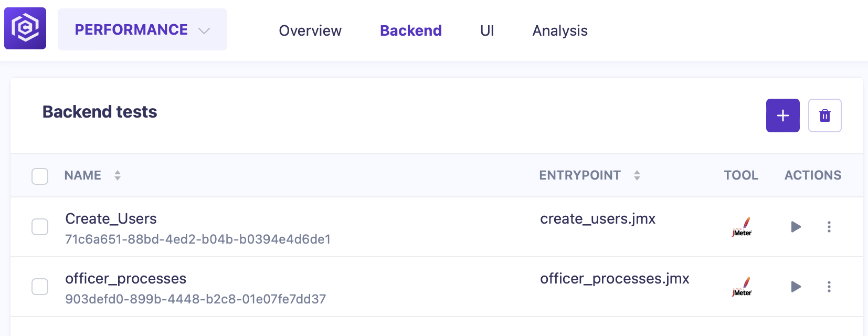Click the trash delete icon

point(824,115)
